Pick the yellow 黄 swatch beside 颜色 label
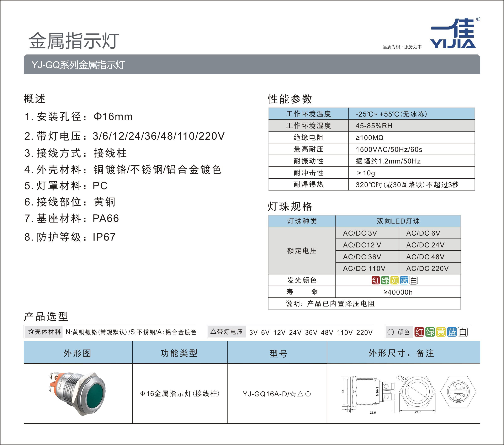Image resolution: width=504 pixels, height=445 pixels. [441, 332]
